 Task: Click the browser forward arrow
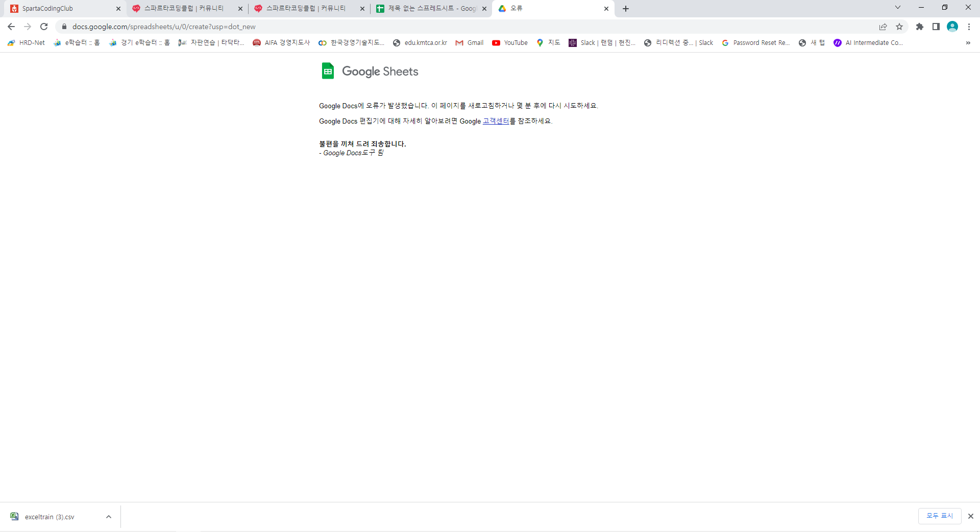(28, 27)
